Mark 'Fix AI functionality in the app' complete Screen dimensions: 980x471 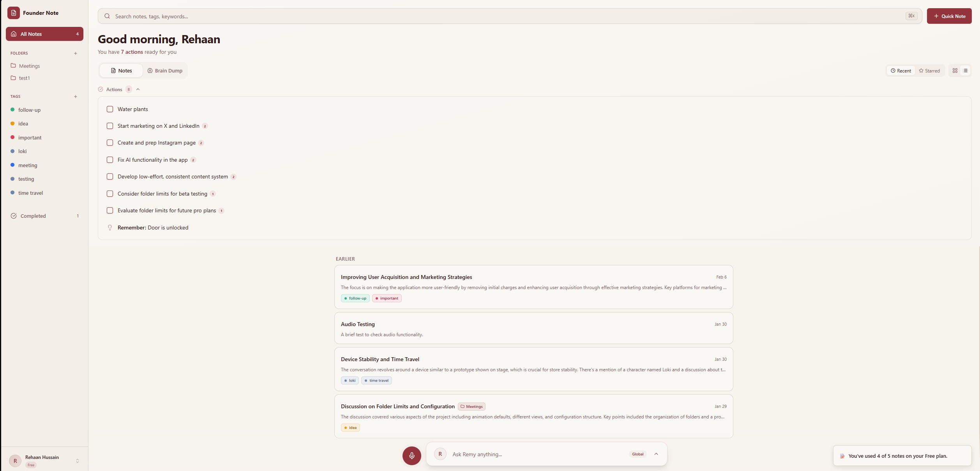point(110,160)
